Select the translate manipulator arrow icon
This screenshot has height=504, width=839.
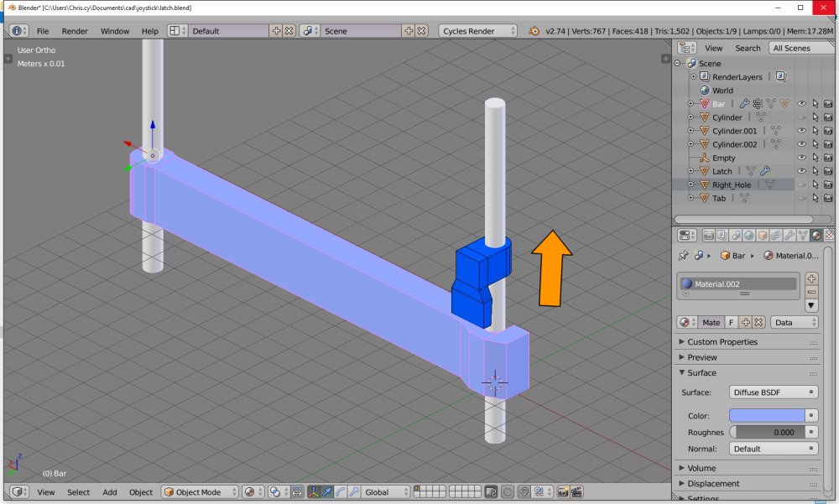tap(327, 491)
